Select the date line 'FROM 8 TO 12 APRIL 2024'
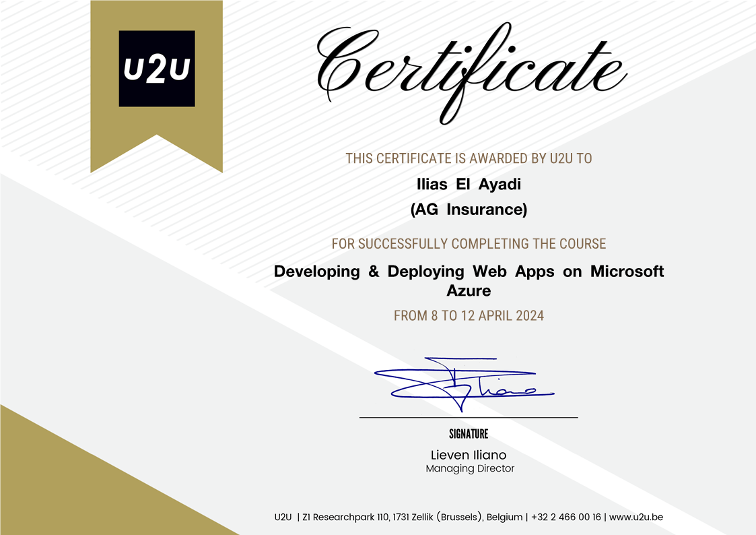 (469, 315)
